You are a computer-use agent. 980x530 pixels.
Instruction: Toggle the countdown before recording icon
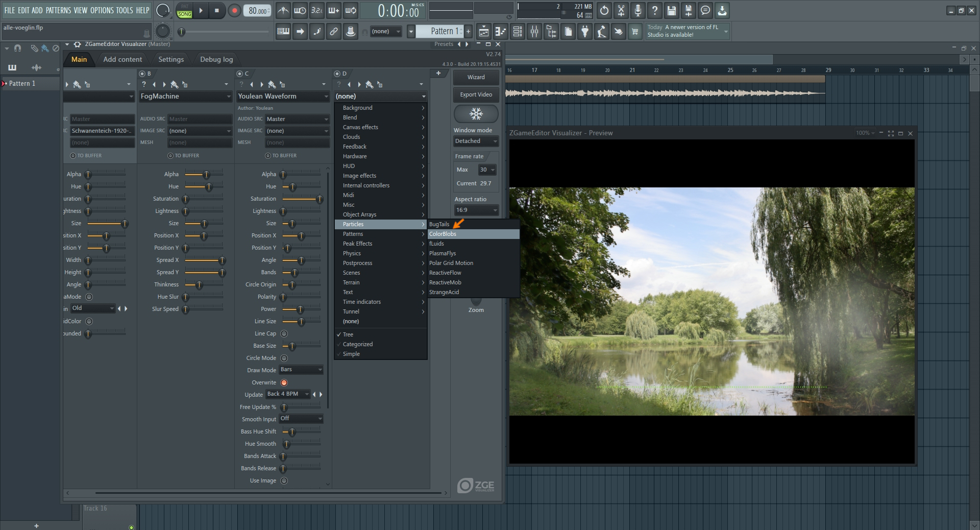point(317,10)
